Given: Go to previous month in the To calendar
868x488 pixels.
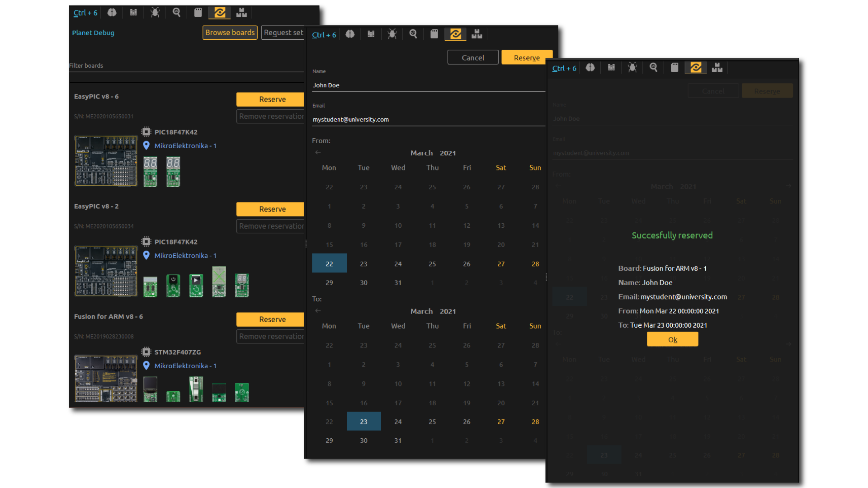Looking at the screenshot, I should coord(318,310).
